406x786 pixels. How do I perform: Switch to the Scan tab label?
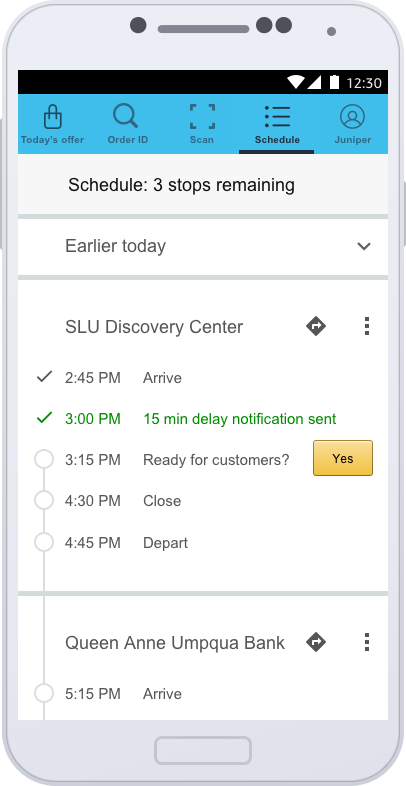tap(202, 140)
